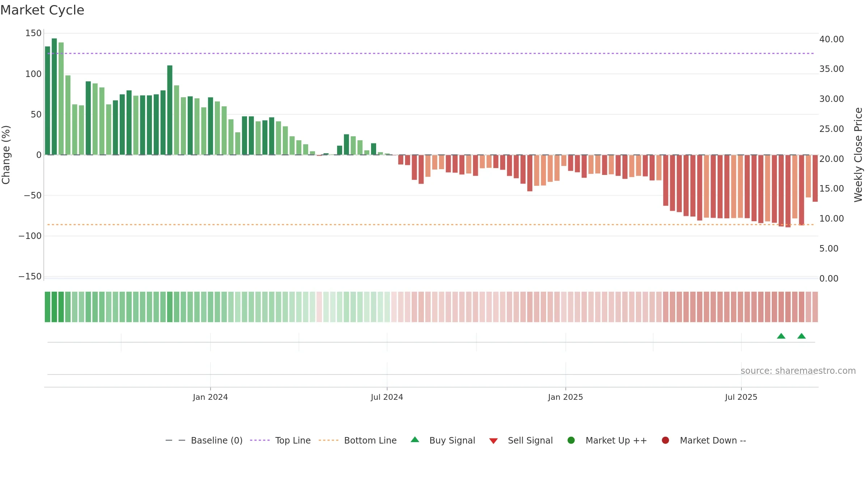Screen dimensions: 868x488
Task: Toggle the Sell Signal legend entry
Action: 521,440
